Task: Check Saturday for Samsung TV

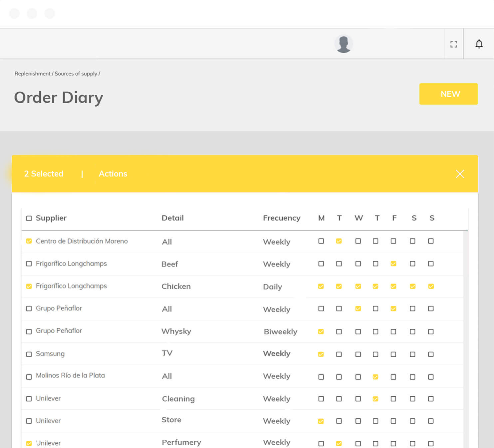Action: [412, 354]
